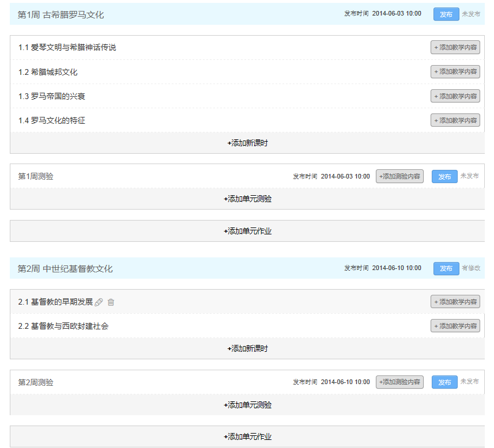The image size is (494, 448).
Task: Click the 未发布 status beside 第1周测验
Action: tap(469, 176)
